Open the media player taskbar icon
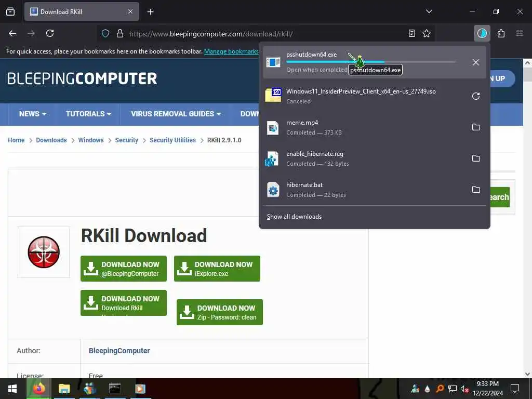The image size is (532, 399). [140, 389]
